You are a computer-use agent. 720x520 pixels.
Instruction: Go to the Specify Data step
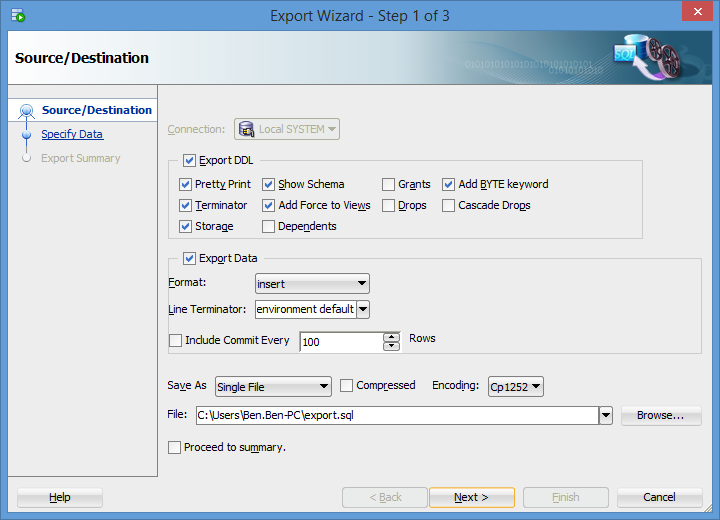click(72, 134)
